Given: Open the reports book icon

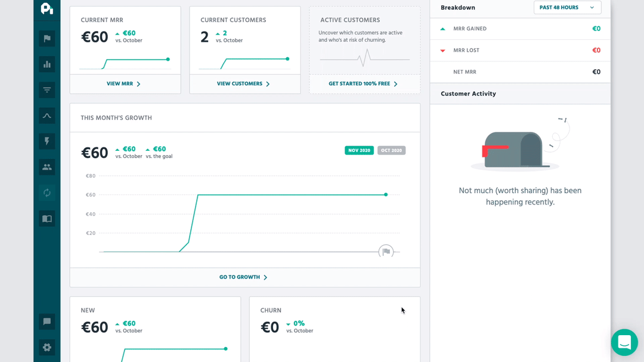Looking at the screenshot, I should pyautogui.click(x=47, y=218).
